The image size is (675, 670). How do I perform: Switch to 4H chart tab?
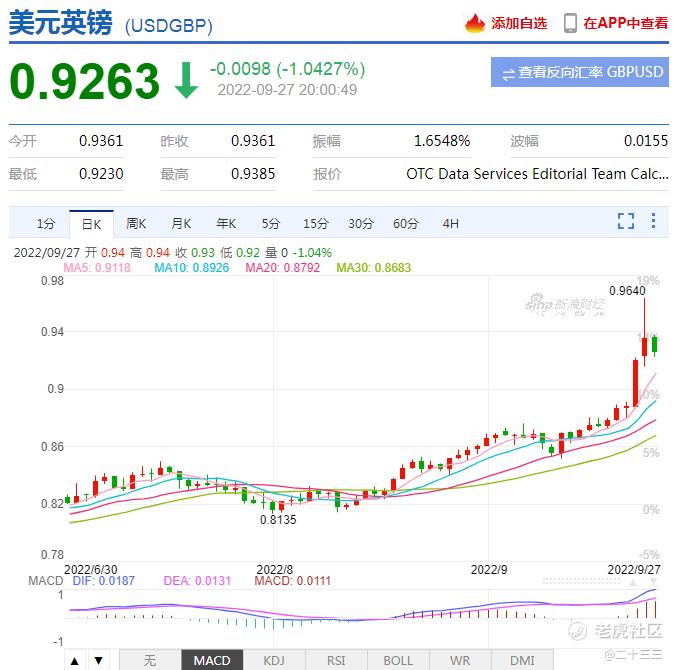(x=451, y=224)
